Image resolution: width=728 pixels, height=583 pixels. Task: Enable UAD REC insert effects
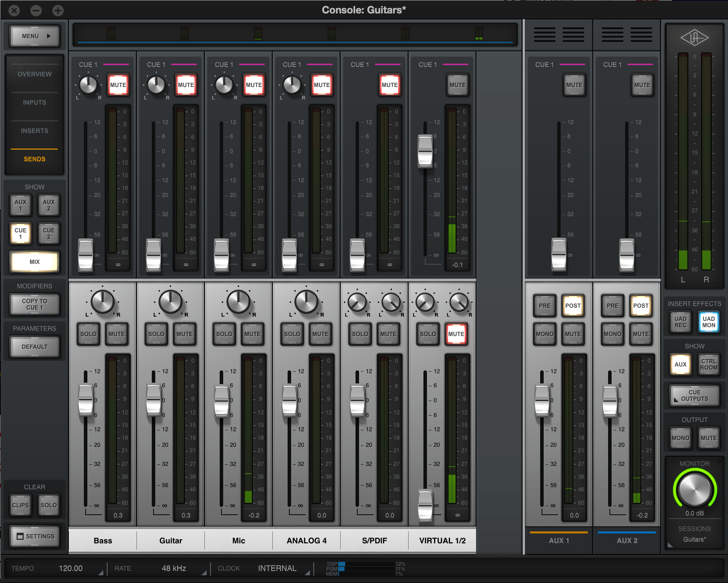click(680, 322)
